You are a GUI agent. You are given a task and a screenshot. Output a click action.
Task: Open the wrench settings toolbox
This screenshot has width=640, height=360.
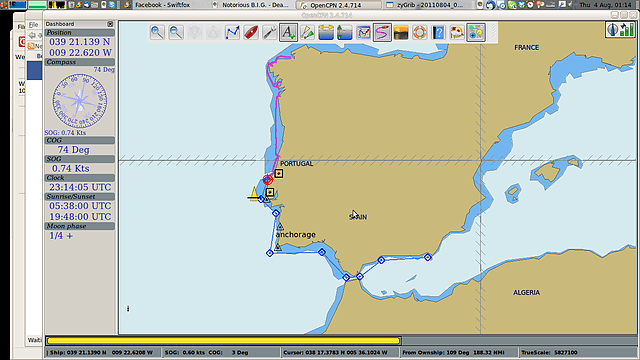tap(269, 32)
